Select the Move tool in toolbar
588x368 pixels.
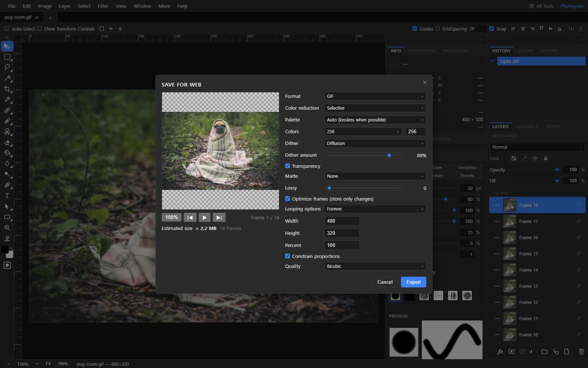tap(7, 46)
